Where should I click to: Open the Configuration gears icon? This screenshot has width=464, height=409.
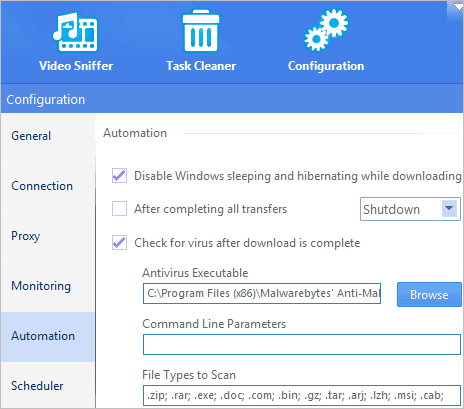click(x=326, y=30)
